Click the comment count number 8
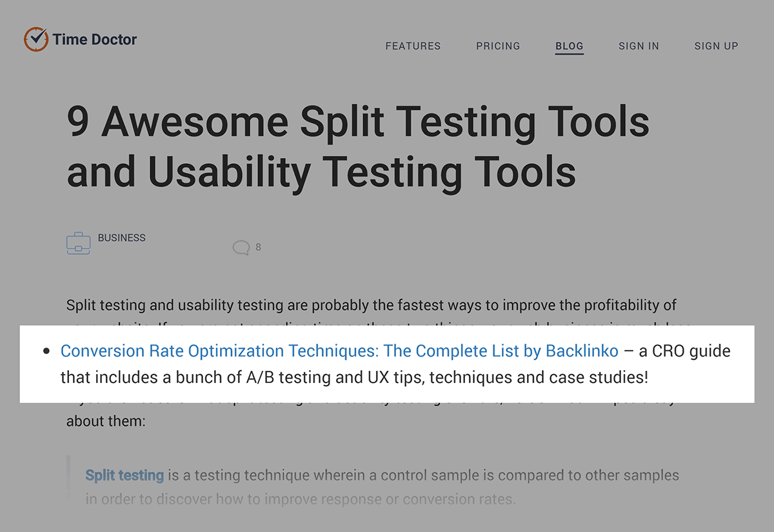The width and height of the screenshot is (774, 532). 258,247
